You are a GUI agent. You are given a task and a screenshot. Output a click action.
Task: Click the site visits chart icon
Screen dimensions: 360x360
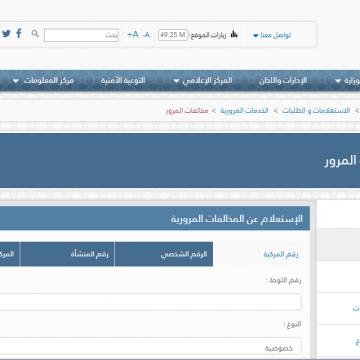click(234, 34)
